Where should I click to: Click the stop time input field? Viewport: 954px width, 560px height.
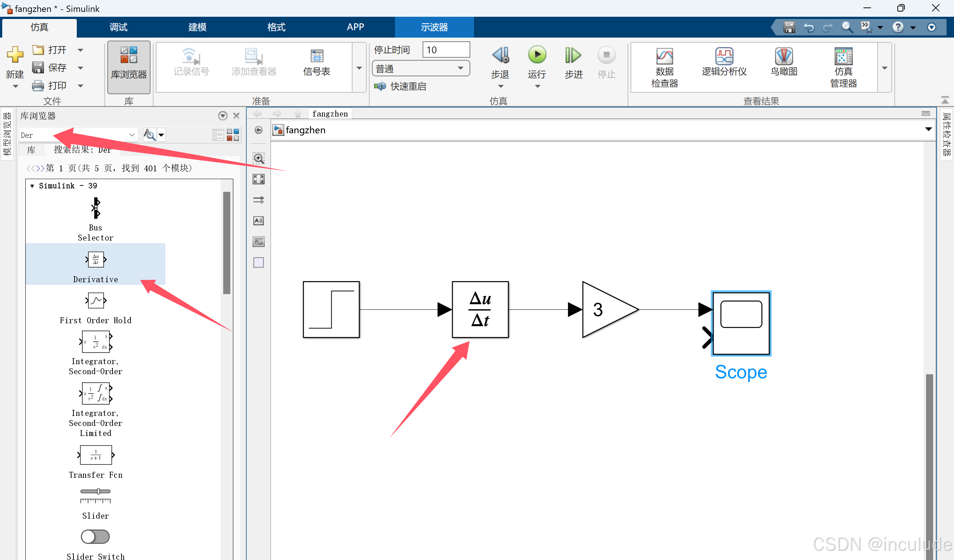point(446,50)
